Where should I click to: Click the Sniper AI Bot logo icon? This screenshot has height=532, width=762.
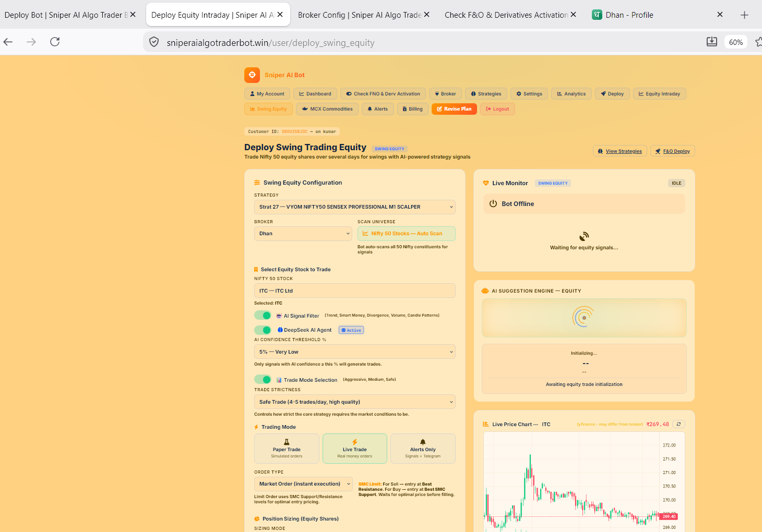pyautogui.click(x=252, y=75)
